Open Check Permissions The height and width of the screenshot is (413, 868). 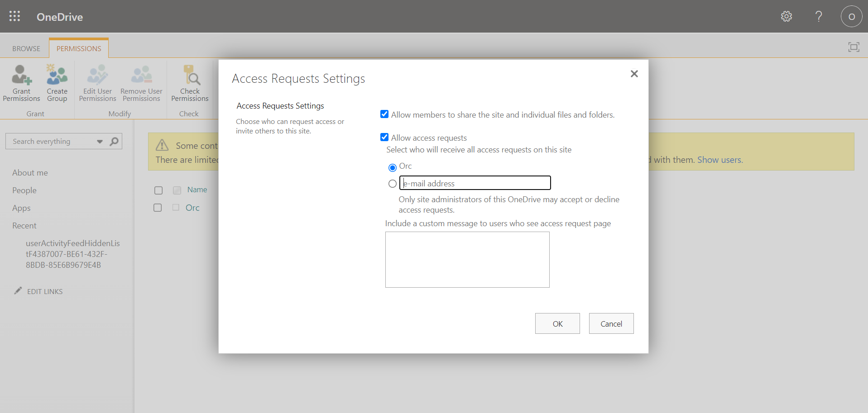pos(190,83)
